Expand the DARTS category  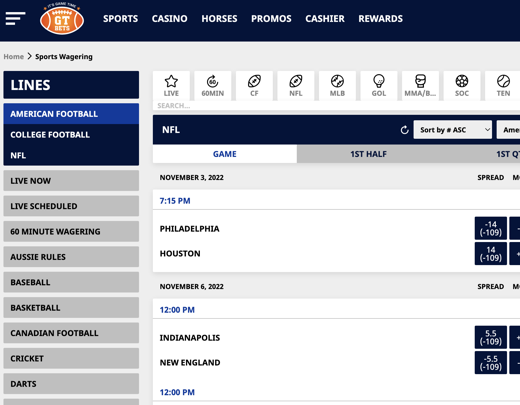point(71,384)
